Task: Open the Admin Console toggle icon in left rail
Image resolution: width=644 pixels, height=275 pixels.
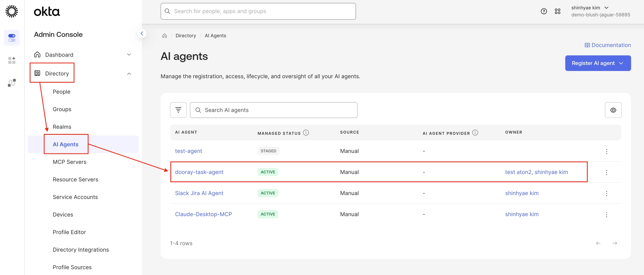Action: [12, 38]
